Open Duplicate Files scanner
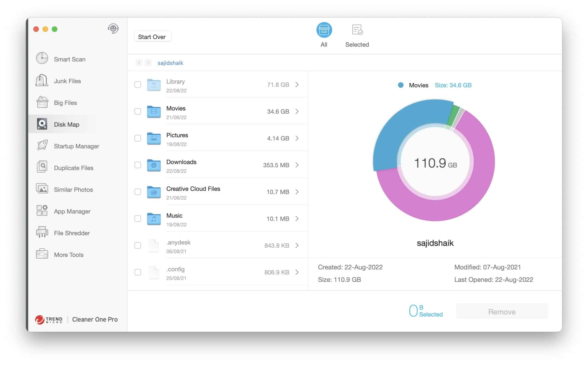This screenshot has height=366, width=588. pos(74,168)
